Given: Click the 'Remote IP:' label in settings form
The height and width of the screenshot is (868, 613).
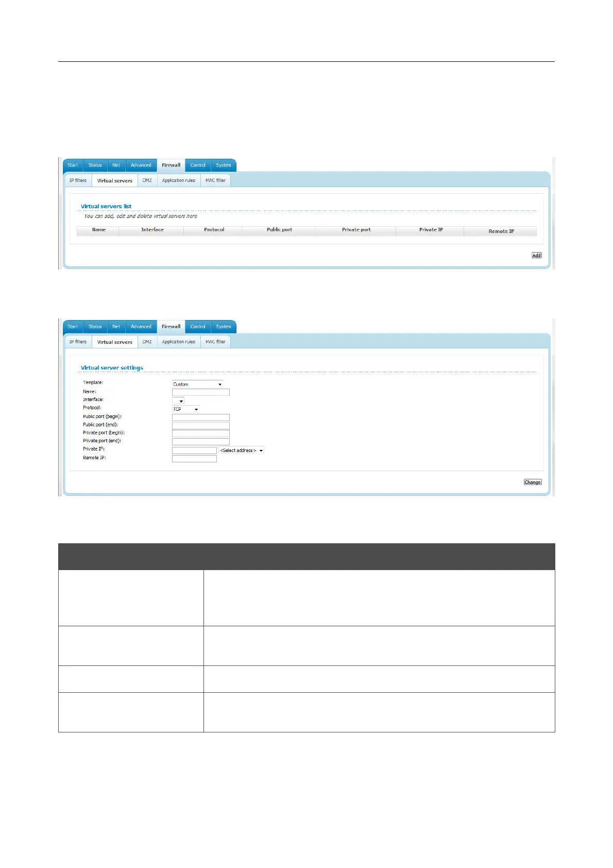Looking at the screenshot, I should click(x=94, y=458).
